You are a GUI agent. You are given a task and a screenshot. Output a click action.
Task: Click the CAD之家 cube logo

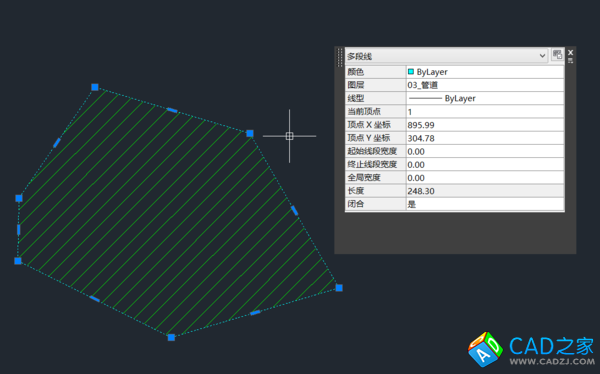coord(485,349)
